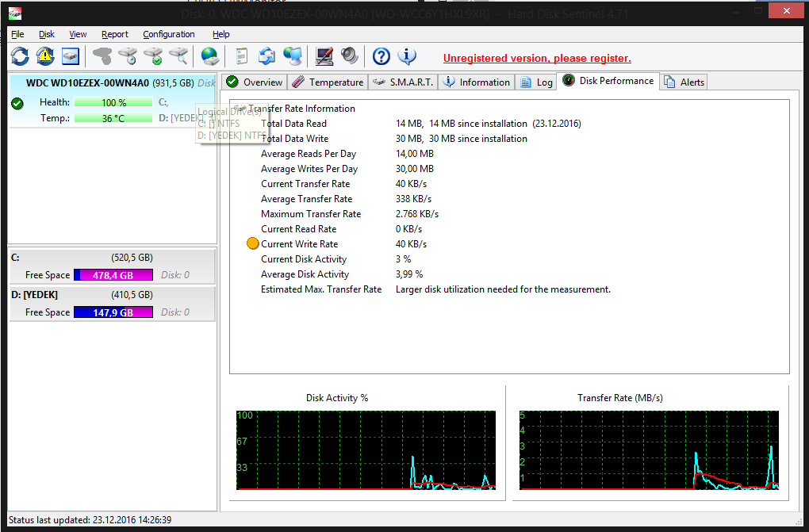The height and width of the screenshot is (532, 809).
Task: Click the status bar last updated text
Action: tap(90, 519)
